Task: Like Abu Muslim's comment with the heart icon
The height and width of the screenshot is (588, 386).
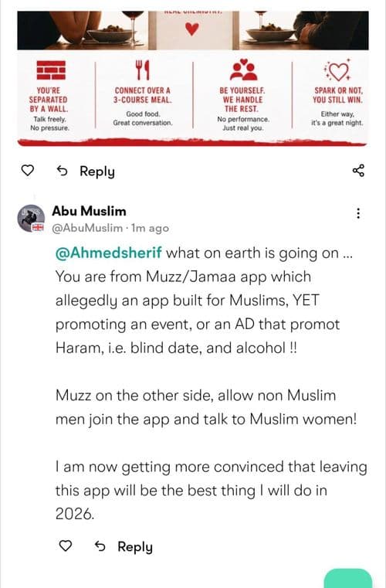Action: click(66, 546)
